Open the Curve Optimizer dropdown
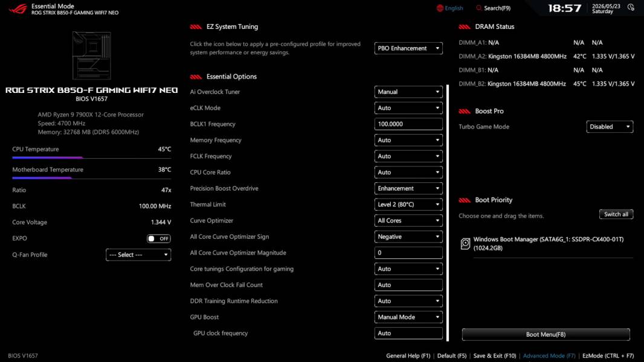Viewport: 644px width, 362px height. coord(408,221)
